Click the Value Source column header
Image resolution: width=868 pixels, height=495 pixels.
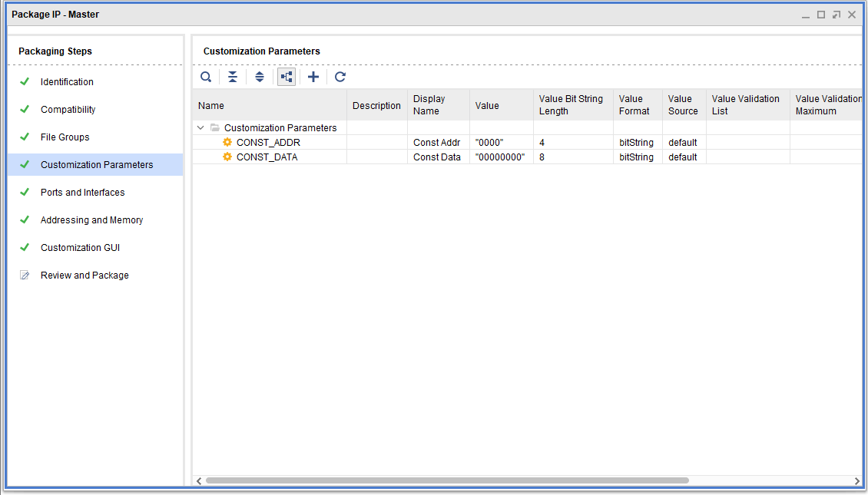pyautogui.click(x=684, y=105)
